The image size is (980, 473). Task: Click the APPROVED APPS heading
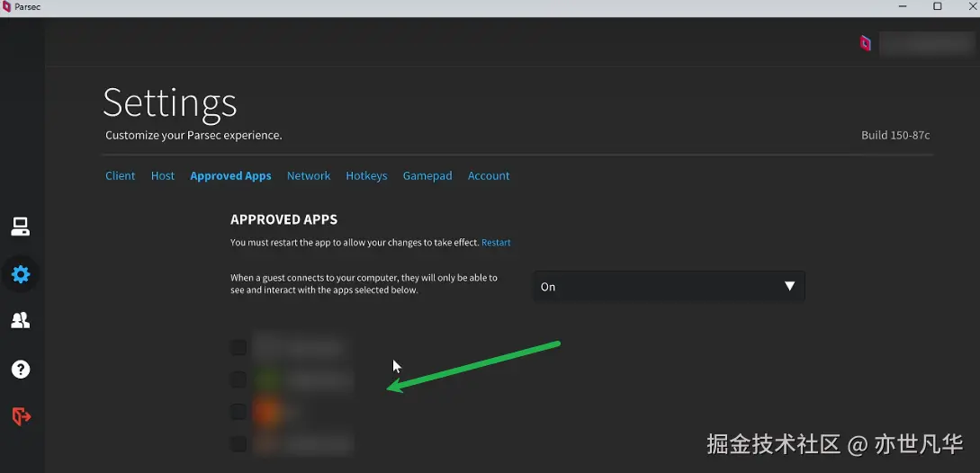283,219
